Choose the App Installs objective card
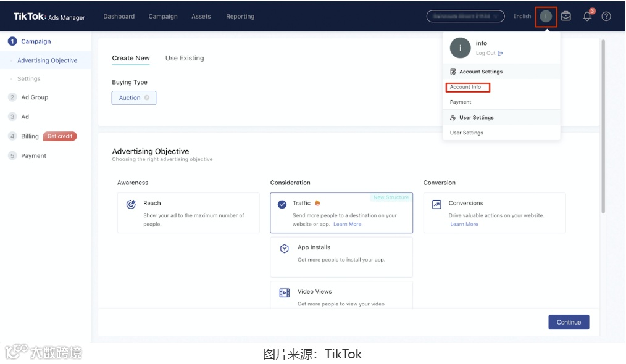This screenshot has height=364, width=626. [x=341, y=257]
